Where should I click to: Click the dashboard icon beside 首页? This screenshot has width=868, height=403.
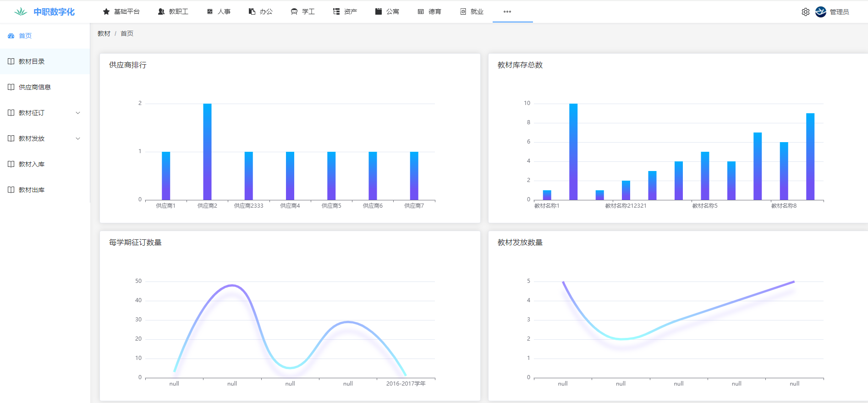(x=11, y=36)
